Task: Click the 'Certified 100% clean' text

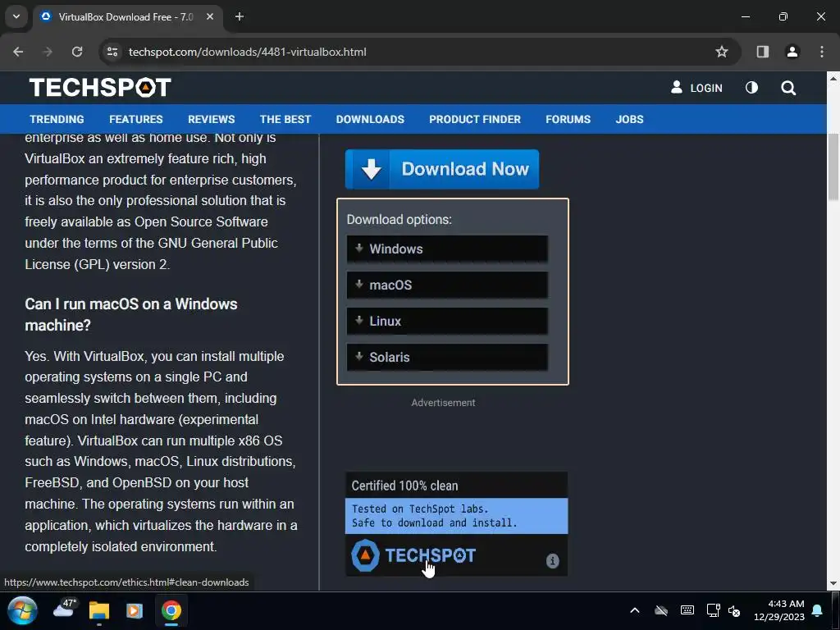Action: point(404,486)
